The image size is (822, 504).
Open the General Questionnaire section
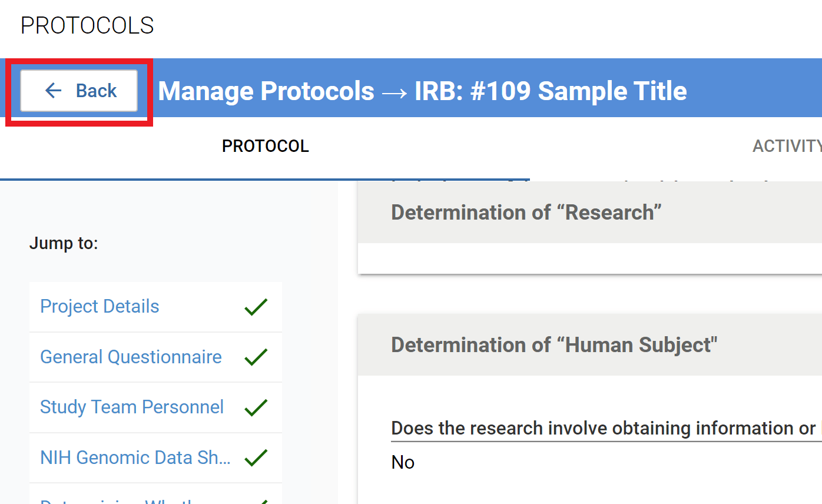tap(131, 357)
